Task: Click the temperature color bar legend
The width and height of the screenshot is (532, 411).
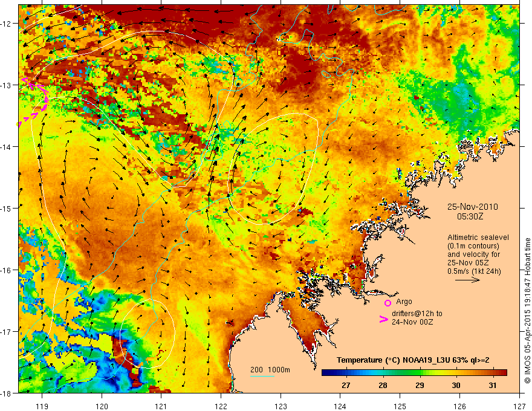Action: [414, 372]
